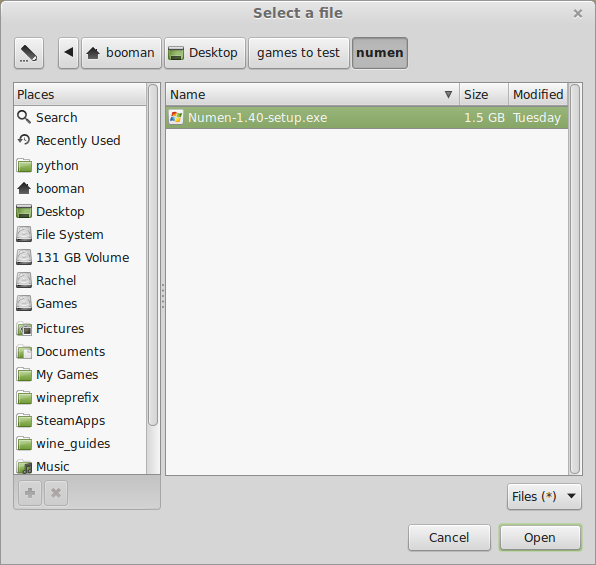Select the python folder bookmark

click(80, 166)
